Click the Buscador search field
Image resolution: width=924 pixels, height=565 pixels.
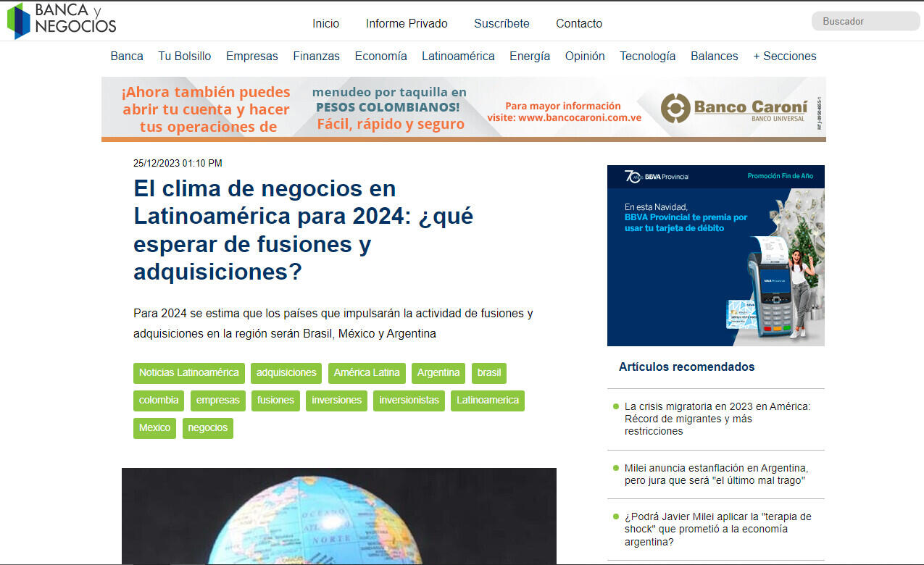[865, 22]
